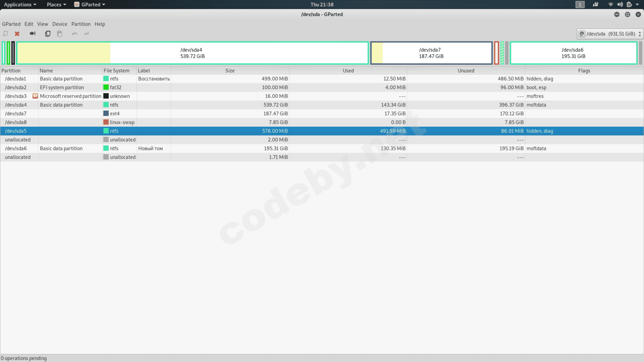Click the ext4 color swatch on /dev/sda7 row
The width and height of the screenshot is (644, 362).
(x=106, y=113)
